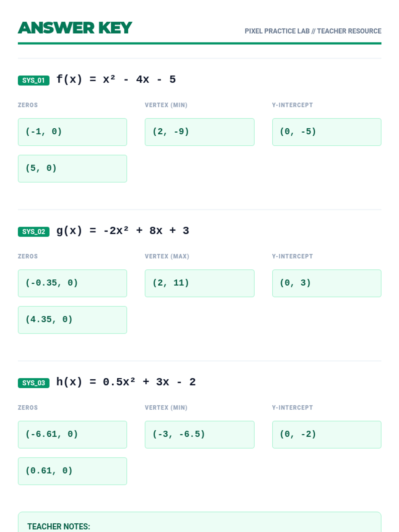This screenshot has height=532, width=399.
Task: Click the Pixel Practice Lab teacher resource text
Action: [313, 31]
